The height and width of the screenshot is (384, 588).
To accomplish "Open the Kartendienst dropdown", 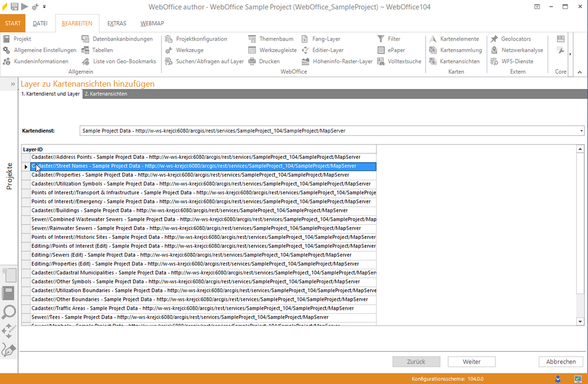I will [x=580, y=131].
